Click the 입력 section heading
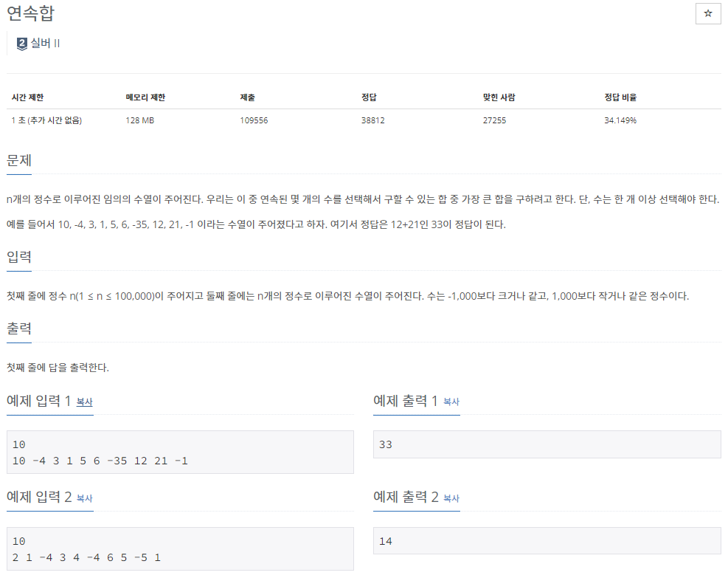 (19, 256)
